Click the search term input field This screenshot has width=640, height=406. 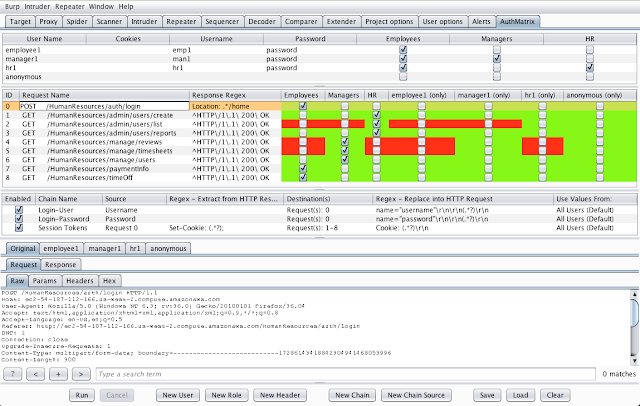coord(340,373)
